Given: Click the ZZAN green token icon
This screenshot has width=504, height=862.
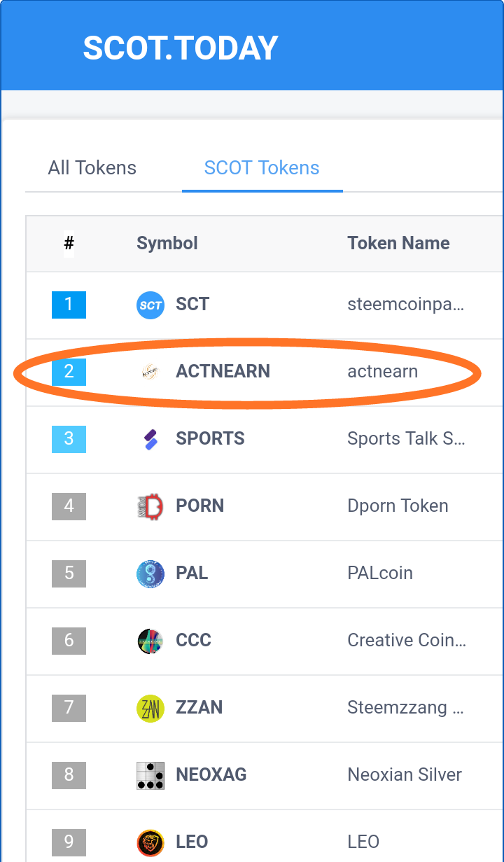Looking at the screenshot, I should [x=150, y=707].
